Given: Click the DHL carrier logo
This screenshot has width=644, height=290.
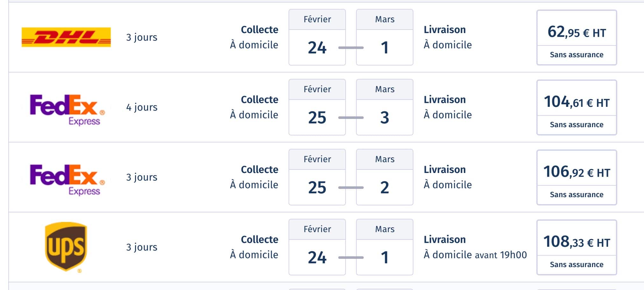Looking at the screenshot, I should click(x=66, y=37).
